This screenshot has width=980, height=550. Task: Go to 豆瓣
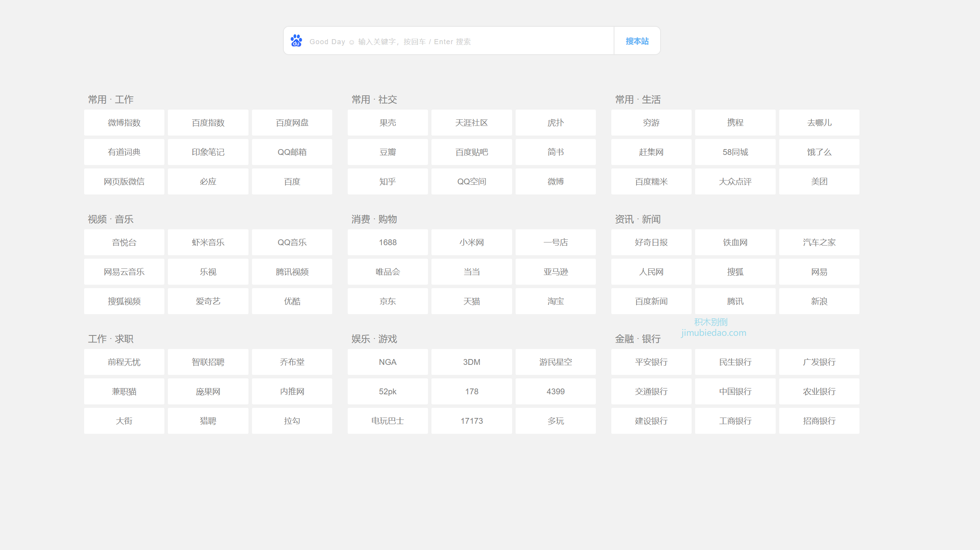tap(388, 152)
